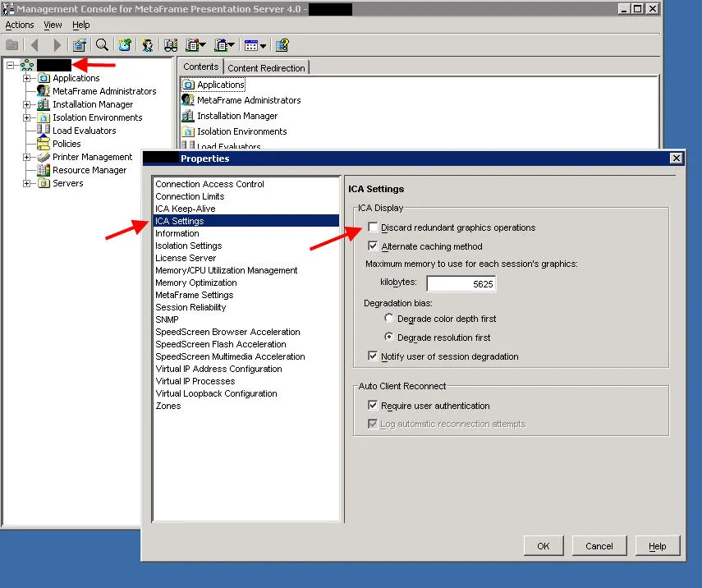Click MetaFrame Administrators icon in Contents pane

click(188, 100)
